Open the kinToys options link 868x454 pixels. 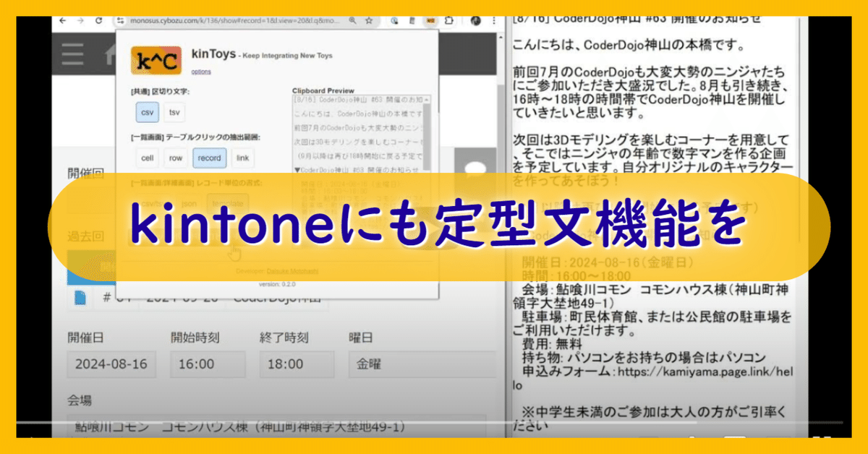click(x=201, y=72)
